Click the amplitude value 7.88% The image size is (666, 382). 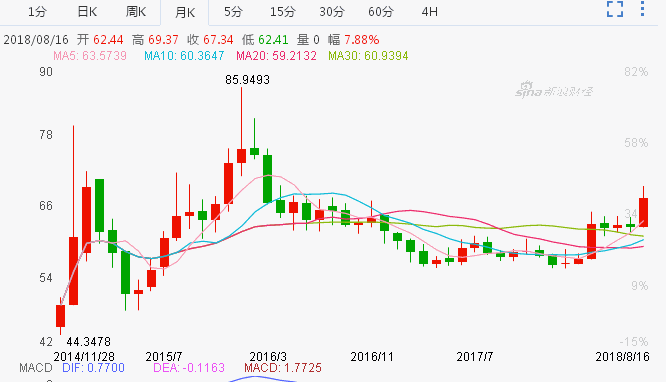(361, 40)
